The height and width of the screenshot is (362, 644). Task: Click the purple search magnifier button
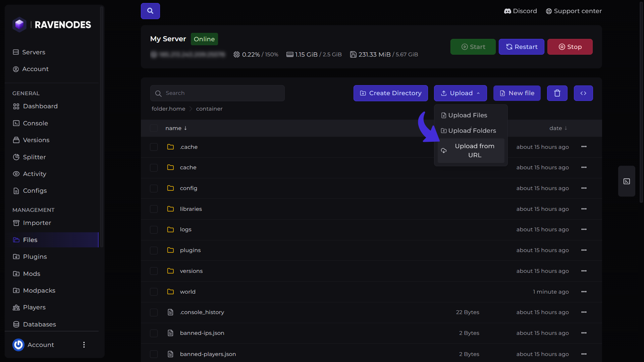pyautogui.click(x=150, y=11)
